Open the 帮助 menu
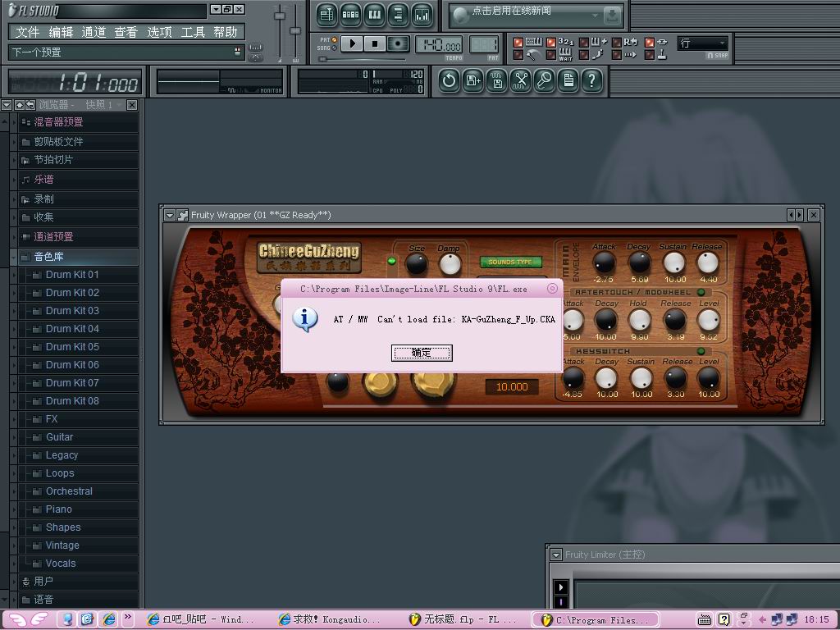This screenshot has width=840, height=630. tap(225, 32)
